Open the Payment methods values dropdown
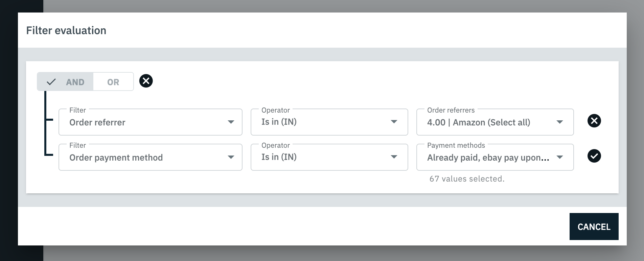Image resolution: width=644 pixels, height=261 pixels. pos(495,157)
